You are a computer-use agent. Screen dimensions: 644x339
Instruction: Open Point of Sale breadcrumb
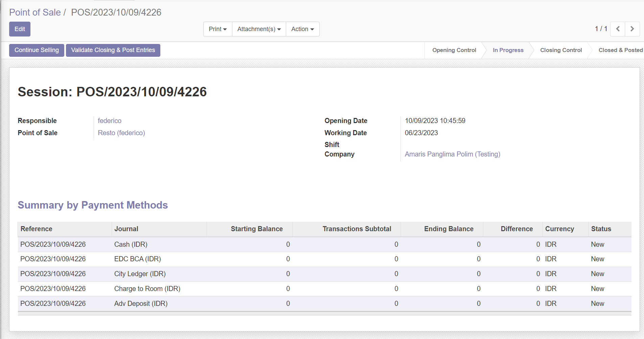pyautogui.click(x=35, y=12)
